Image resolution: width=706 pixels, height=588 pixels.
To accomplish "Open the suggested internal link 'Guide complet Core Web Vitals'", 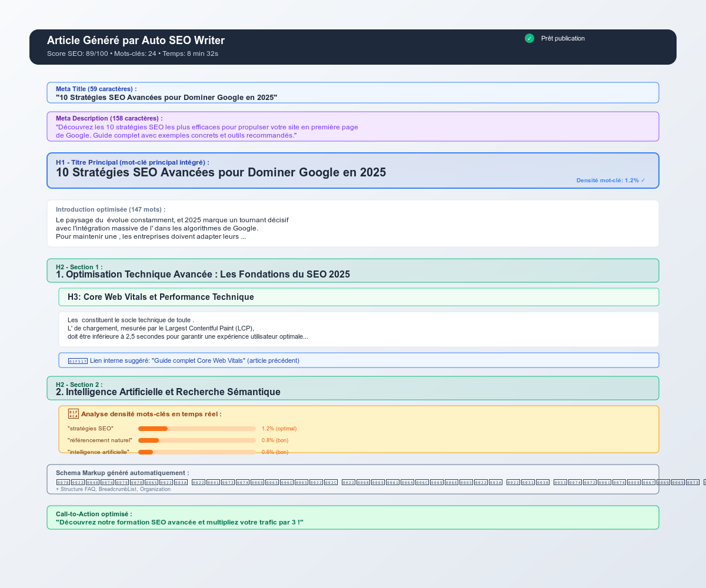I will pos(195,360).
